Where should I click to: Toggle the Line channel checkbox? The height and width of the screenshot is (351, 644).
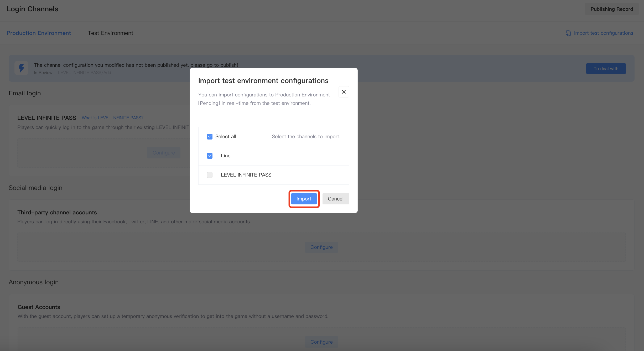(210, 156)
